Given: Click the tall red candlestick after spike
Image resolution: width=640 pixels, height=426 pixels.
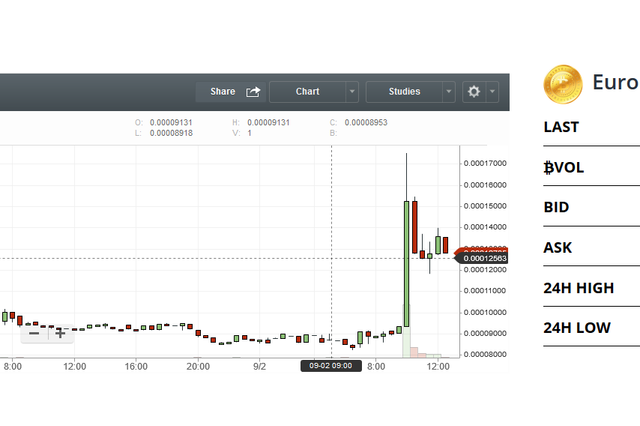Looking at the screenshot, I should pyautogui.click(x=415, y=227).
